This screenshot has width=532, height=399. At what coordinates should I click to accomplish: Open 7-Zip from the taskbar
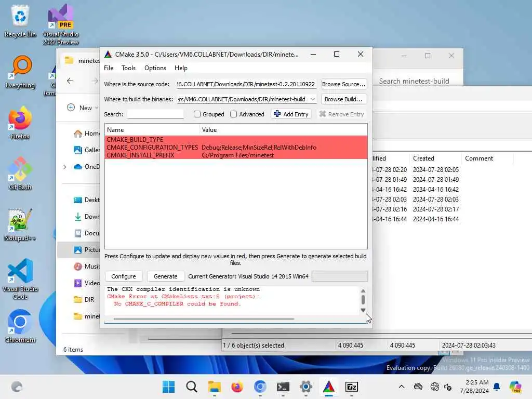coord(352,387)
